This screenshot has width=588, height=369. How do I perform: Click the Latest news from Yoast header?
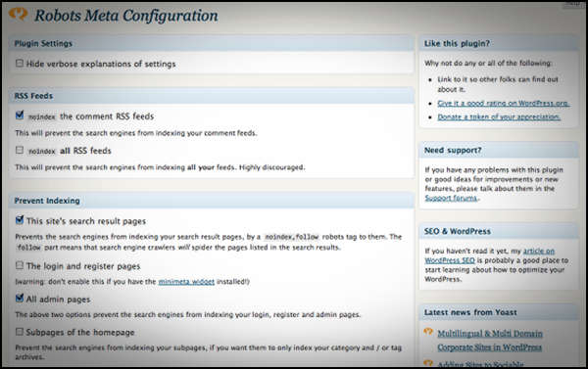(x=499, y=312)
